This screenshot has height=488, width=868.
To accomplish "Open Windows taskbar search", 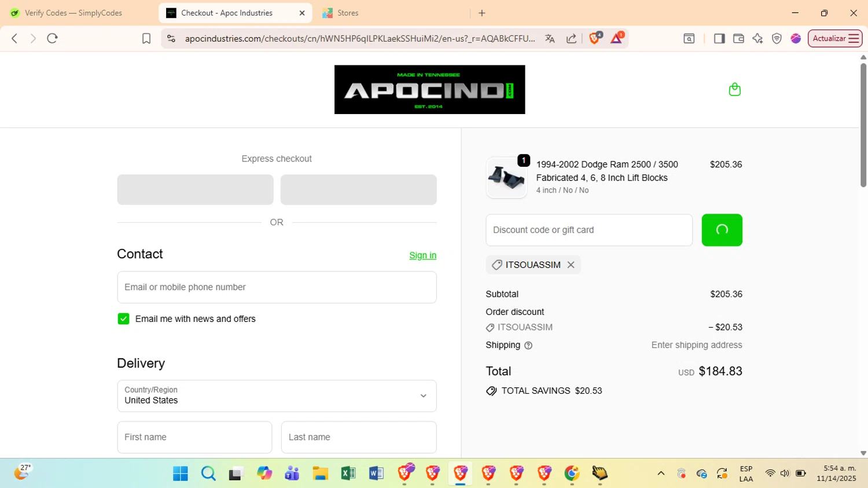I will [208, 474].
